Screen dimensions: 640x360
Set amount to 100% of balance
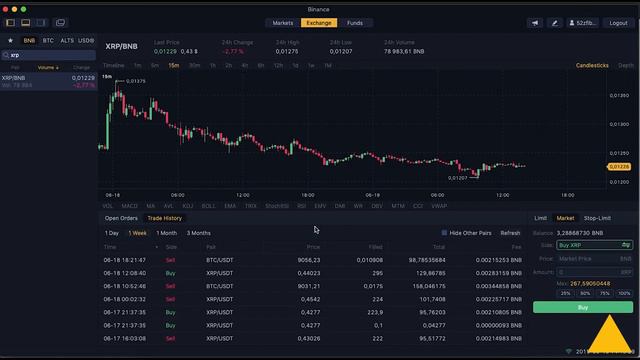point(624,293)
